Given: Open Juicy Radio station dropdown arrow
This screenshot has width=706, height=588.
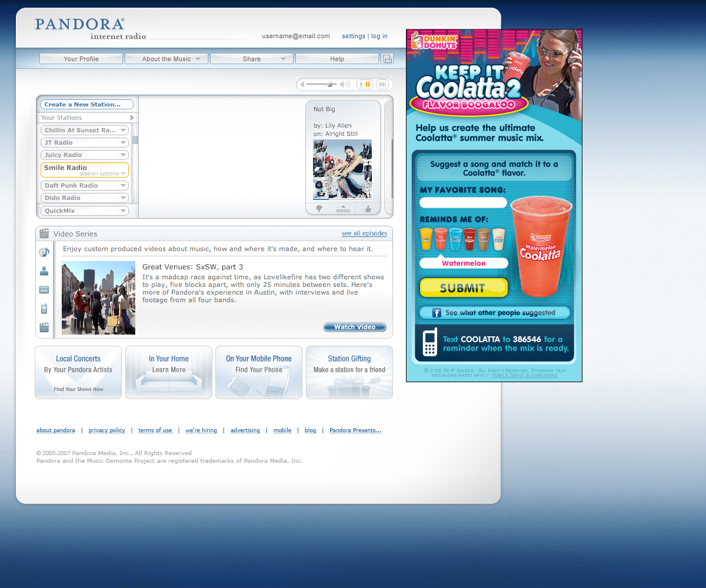Looking at the screenshot, I should pyautogui.click(x=123, y=155).
